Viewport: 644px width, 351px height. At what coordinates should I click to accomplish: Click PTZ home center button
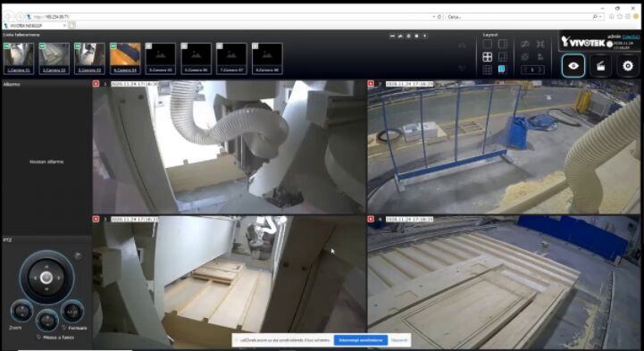(x=46, y=278)
